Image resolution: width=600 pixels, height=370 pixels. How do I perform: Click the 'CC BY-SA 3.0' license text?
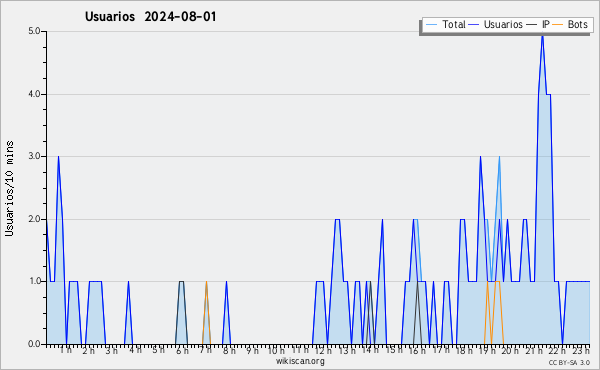tap(569, 362)
